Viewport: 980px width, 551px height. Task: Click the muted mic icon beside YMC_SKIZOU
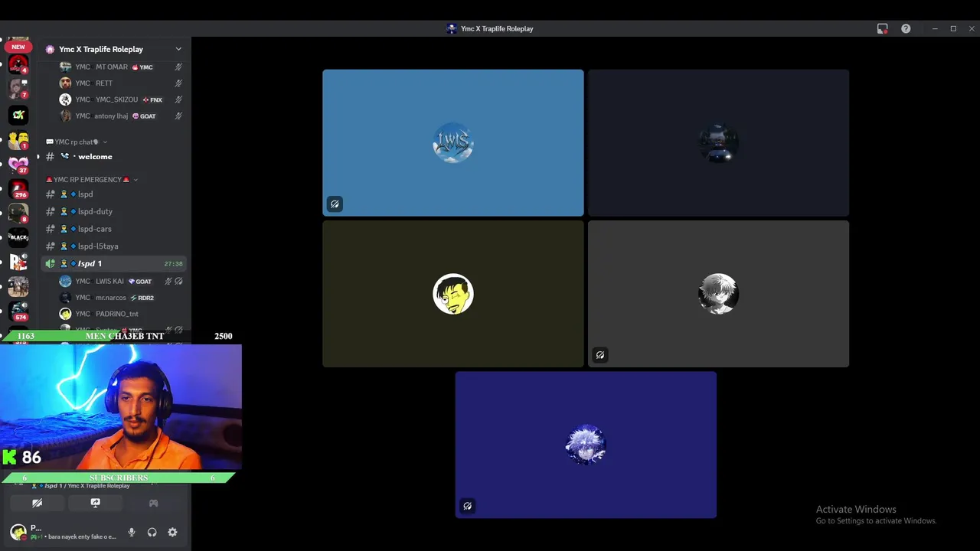[178, 99]
